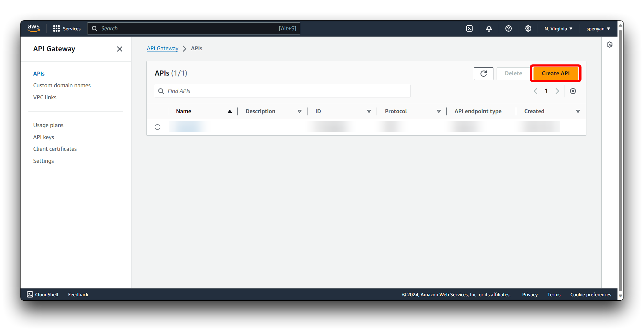This screenshot has height=331, width=644.
Task: Click the AWS logo home icon
Action: coord(33,28)
